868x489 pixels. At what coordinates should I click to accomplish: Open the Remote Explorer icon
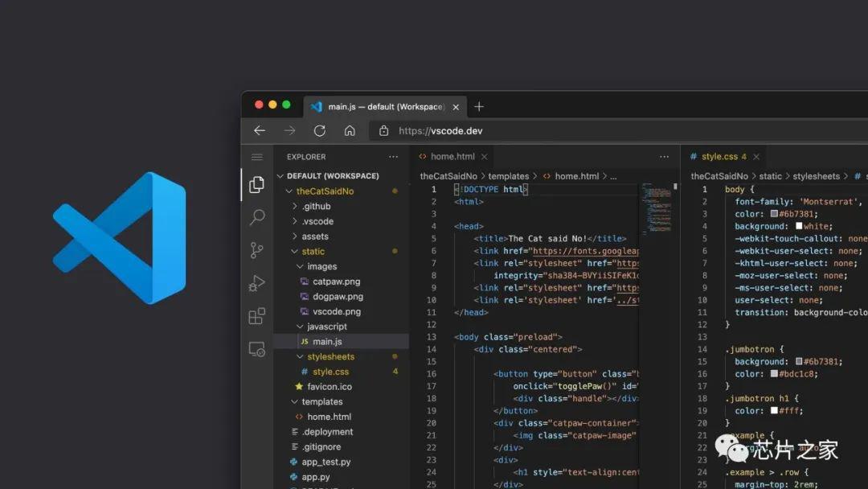[x=257, y=349]
